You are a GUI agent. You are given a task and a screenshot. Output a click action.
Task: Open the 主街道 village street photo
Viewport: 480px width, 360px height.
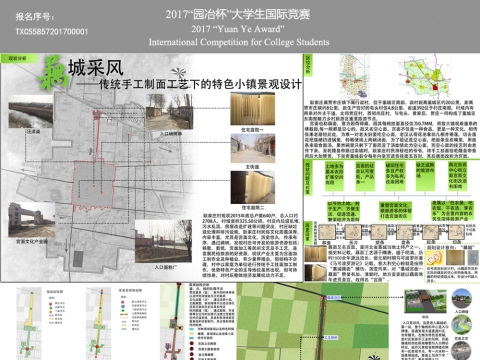pos(253,148)
